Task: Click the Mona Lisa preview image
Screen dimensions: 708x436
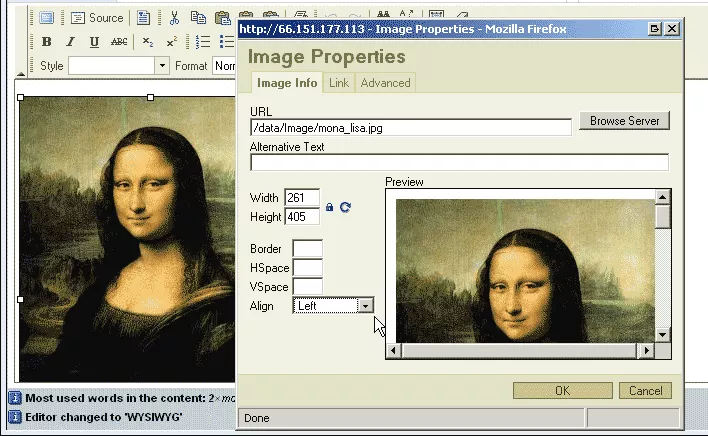Action: [x=525, y=271]
